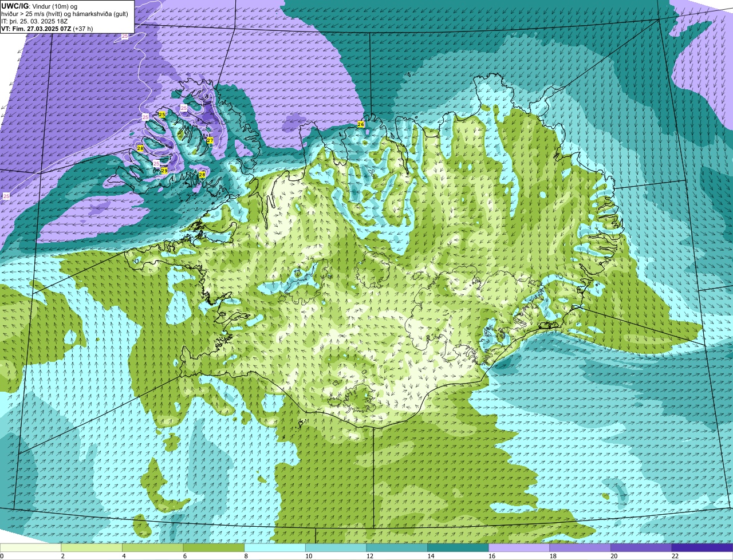
Task: Click the legend scale value 2
Action: (x=63, y=556)
